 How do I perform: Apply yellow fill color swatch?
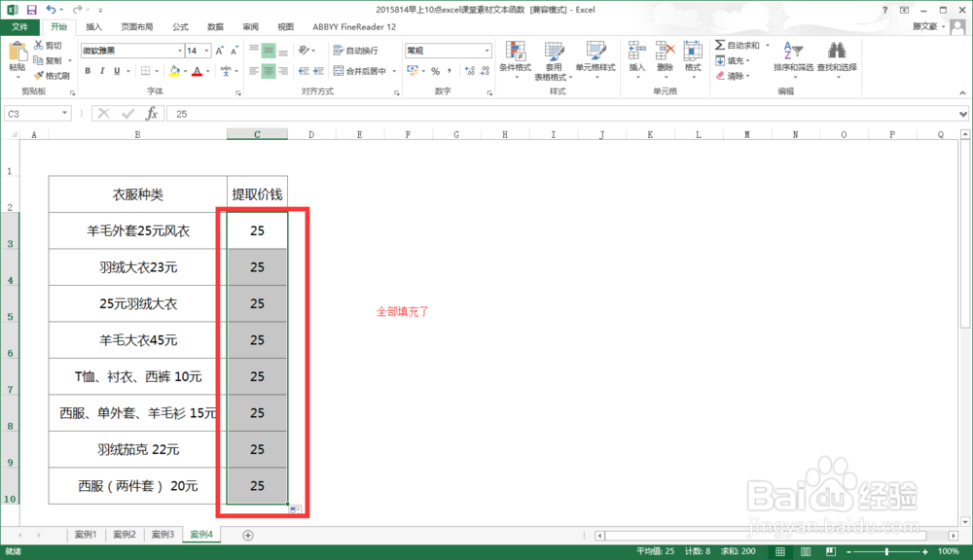pos(174,71)
